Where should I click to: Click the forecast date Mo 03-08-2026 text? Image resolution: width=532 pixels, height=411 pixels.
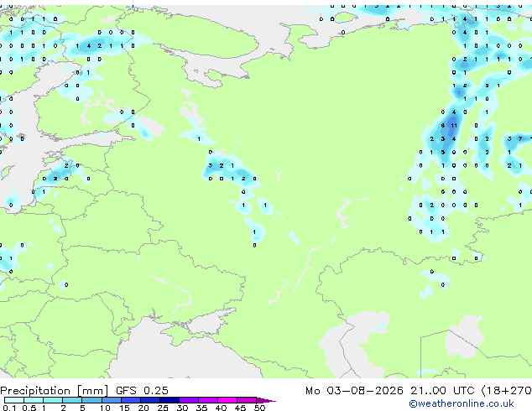click(354, 391)
